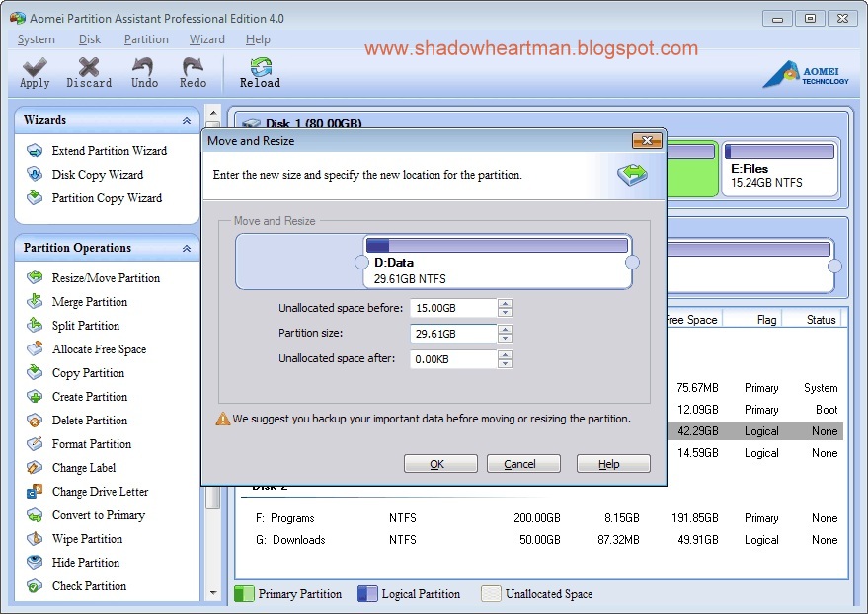Select Allocate Free Space operation
The image size is (868, 614).
pos(99,349)
